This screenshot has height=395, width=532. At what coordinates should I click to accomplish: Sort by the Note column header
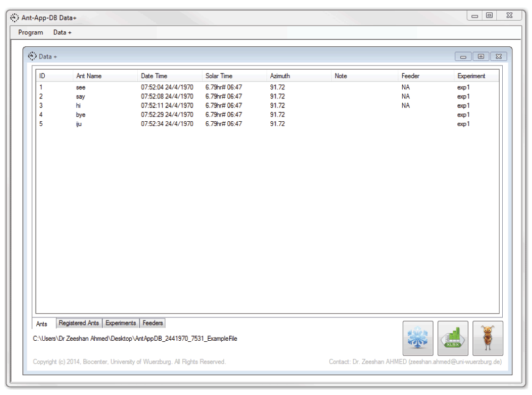click(364, 76)
